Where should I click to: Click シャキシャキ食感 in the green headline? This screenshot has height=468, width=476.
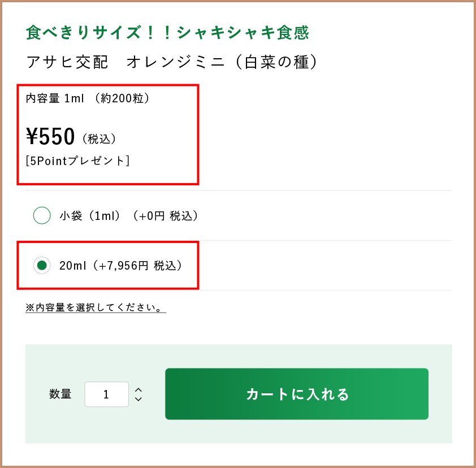click(243, 33)
